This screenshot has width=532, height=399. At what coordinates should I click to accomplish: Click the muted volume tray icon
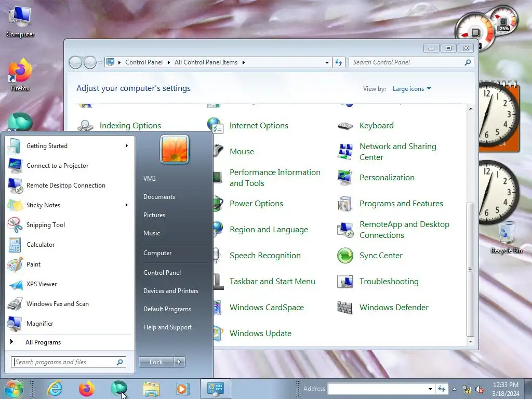pos(480,390)
